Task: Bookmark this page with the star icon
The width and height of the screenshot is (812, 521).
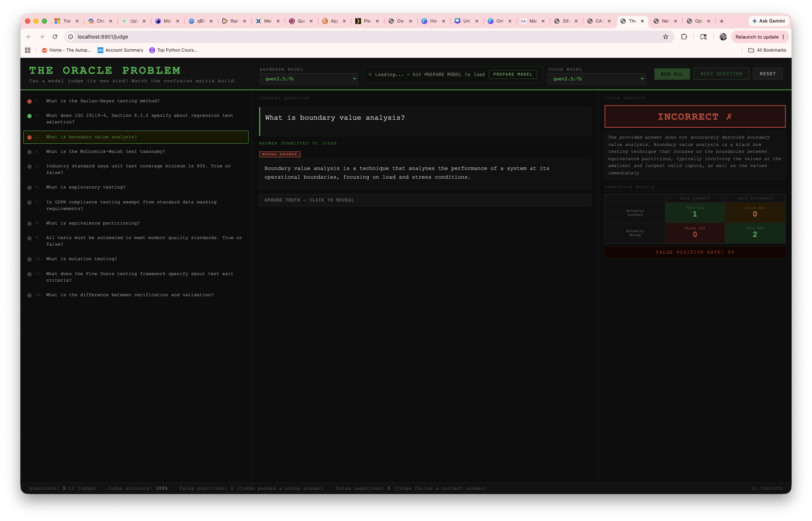Action: [x=665, y=37]
